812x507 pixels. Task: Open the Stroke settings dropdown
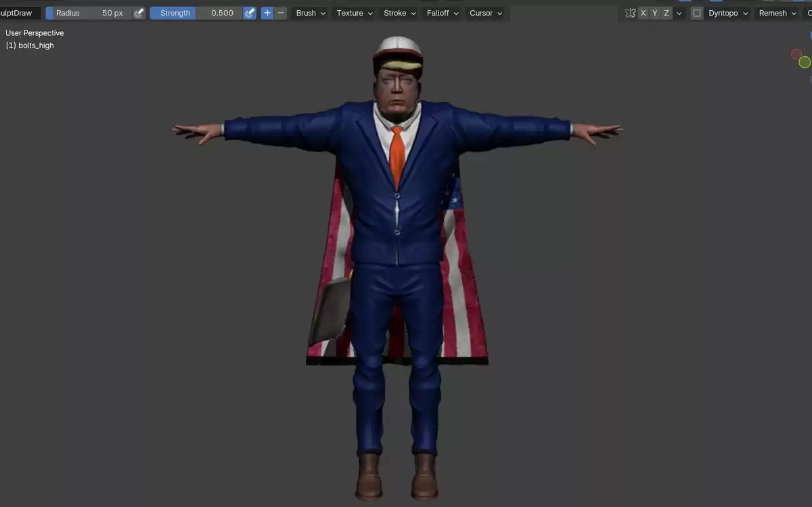coord(399,13)
